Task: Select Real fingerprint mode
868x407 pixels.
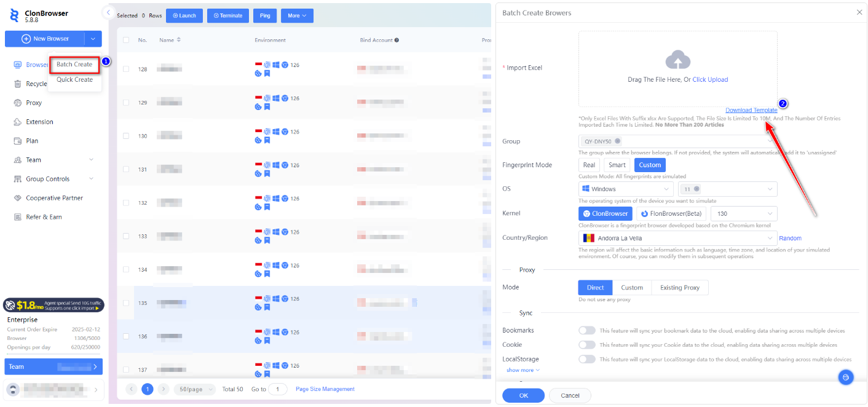Action: 589,165
